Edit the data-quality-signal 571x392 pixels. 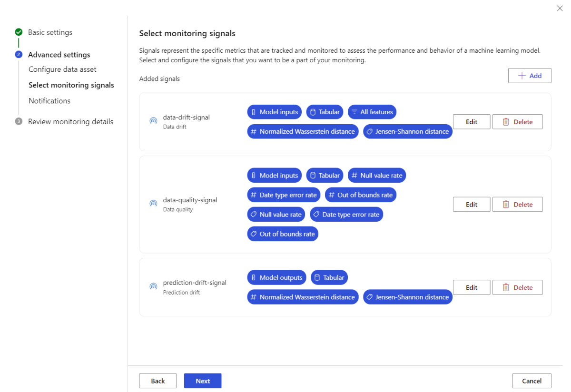471,205
